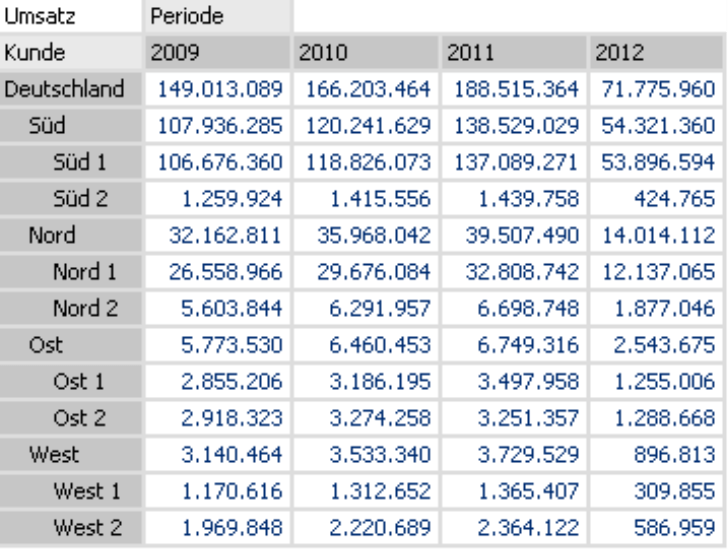Select the 2011 column header
The image size is (728, 549).
pyautogui.click(x=514, y=52)
